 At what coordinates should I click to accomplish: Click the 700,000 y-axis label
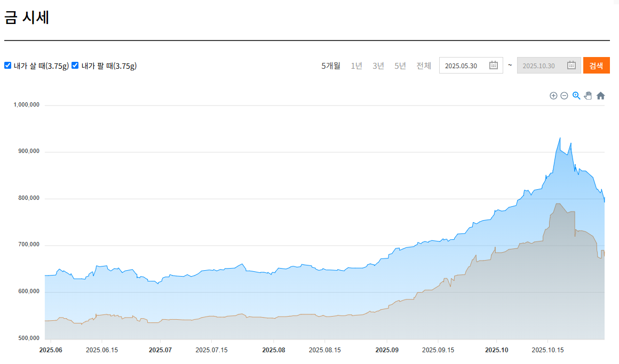[x=29, y=245]
